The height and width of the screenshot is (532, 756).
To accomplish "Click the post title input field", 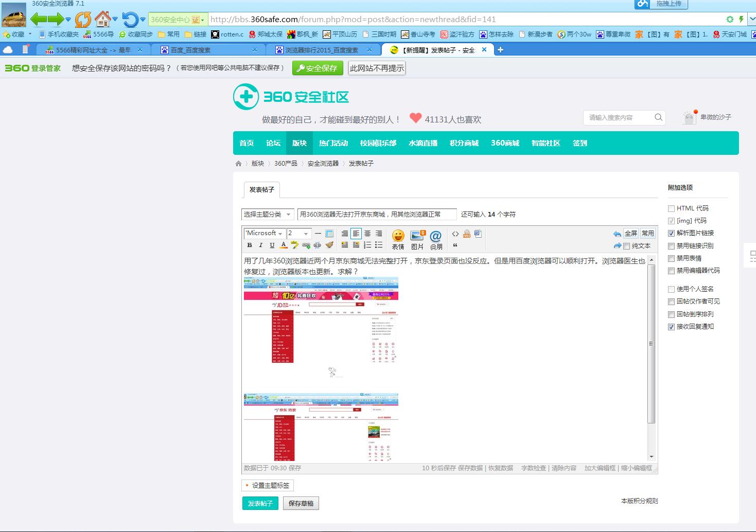I will [377, 215].
